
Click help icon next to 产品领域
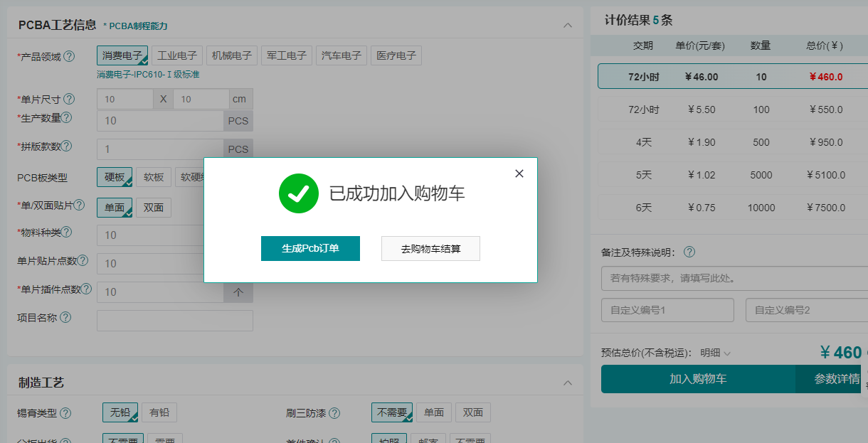pyautogui.click(x=69, y=56)
